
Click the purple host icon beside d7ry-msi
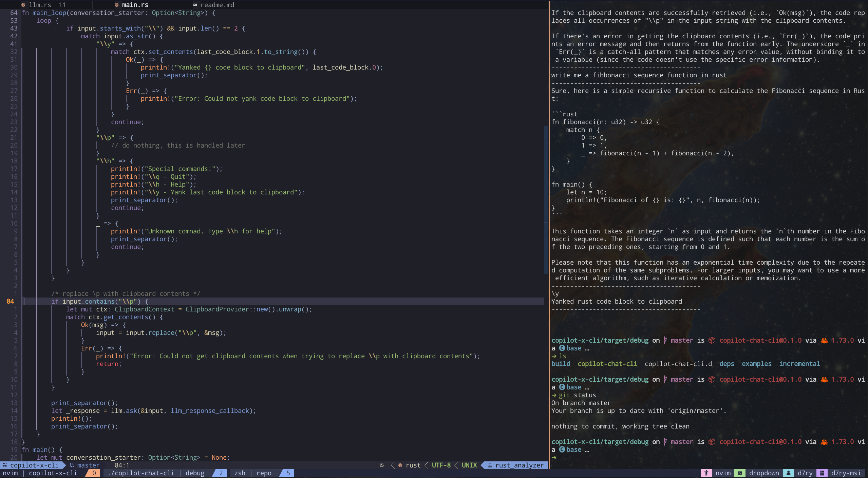click(x=822, y=473)
